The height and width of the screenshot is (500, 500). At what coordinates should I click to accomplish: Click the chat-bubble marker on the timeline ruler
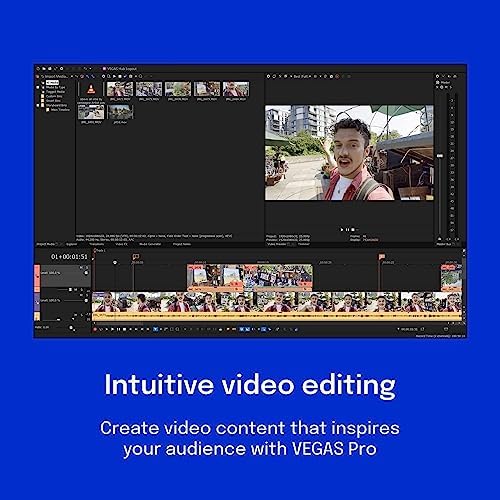click(x=136, y=256)
